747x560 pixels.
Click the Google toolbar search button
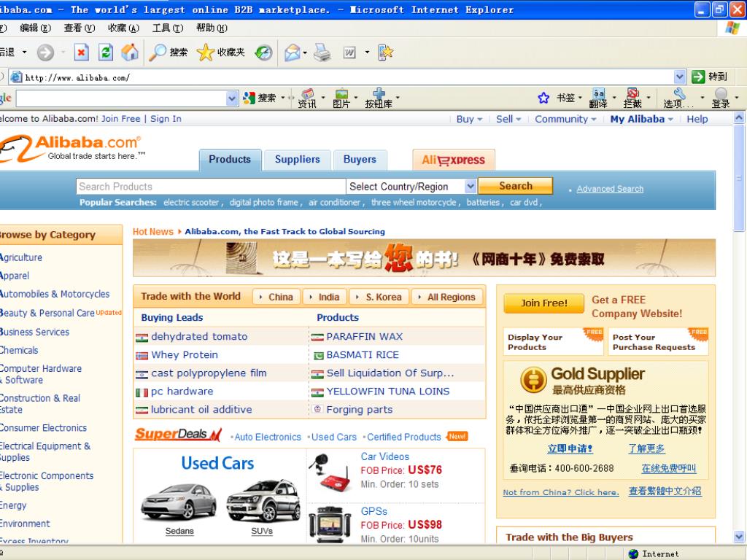coord(260,98)
